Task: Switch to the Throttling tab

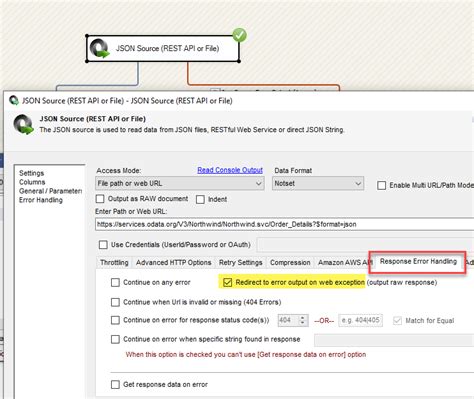Action: point(114,263)
